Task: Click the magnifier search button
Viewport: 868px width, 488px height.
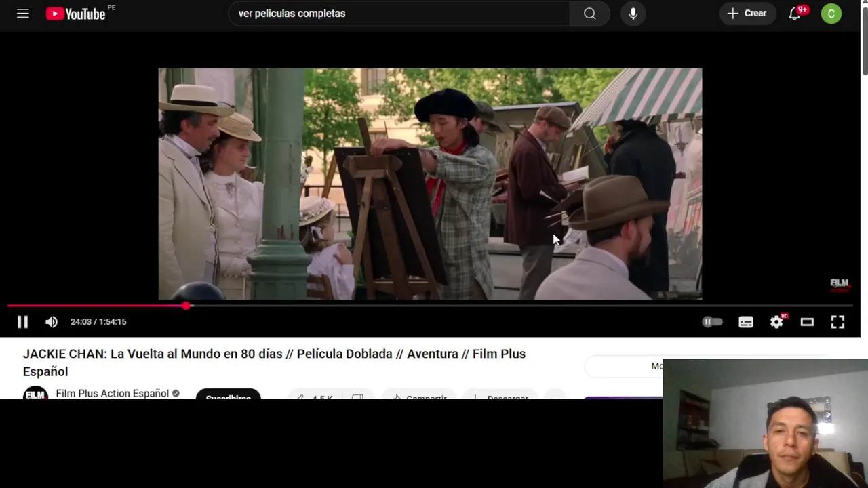Action: click(590, 14)
